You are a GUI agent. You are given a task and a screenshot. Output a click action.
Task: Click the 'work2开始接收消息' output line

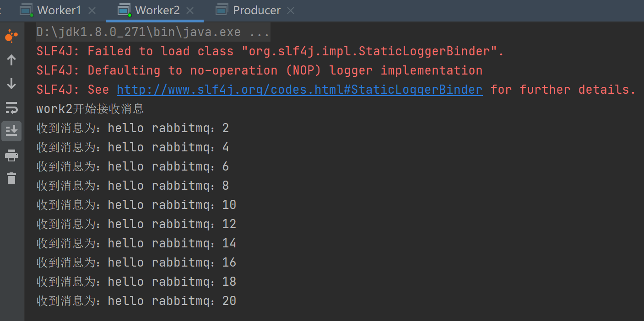click(90, 109)
